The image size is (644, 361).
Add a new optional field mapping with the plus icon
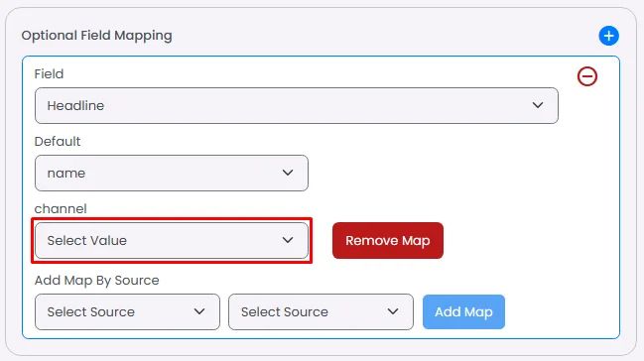(x=608, y=36)
